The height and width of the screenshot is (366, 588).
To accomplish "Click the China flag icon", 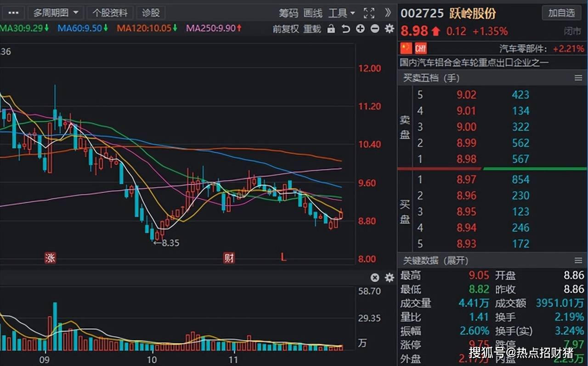I will point(406,48).
